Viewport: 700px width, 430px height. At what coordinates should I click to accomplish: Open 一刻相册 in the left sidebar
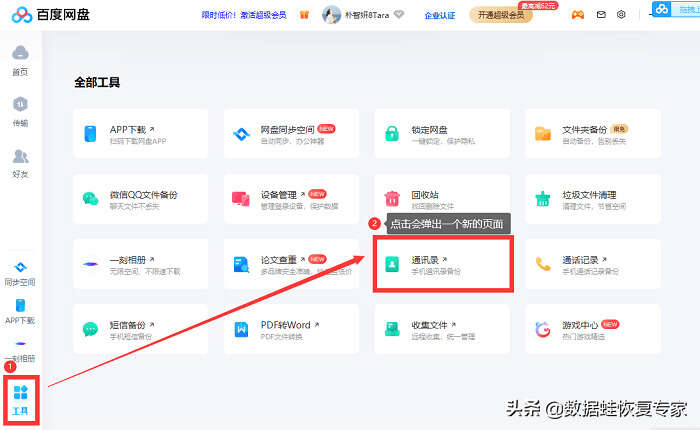20,351
